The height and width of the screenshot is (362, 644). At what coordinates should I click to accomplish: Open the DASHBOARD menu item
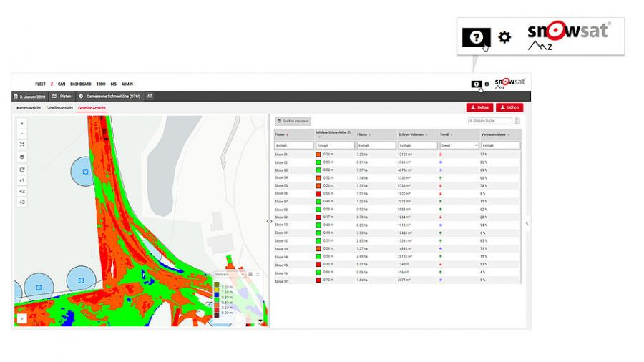[x=80, y=84]
